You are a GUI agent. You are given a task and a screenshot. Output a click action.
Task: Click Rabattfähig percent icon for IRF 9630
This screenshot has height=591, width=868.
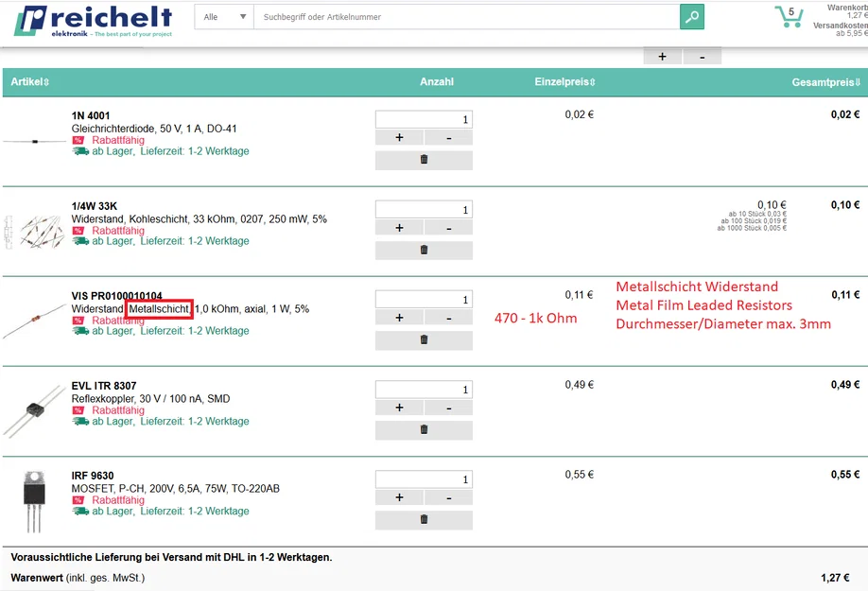click(x=78, y=500)
